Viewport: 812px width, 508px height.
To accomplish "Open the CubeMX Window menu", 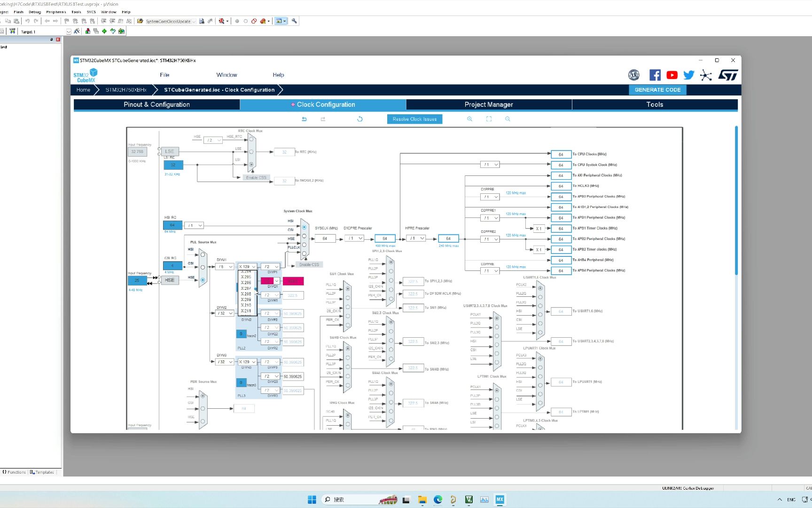I will pos(226,75).
